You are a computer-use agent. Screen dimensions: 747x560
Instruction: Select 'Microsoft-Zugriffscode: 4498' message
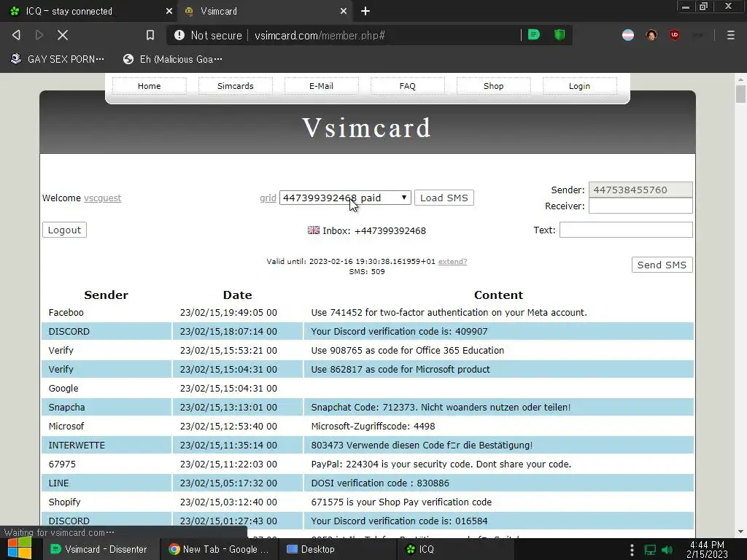coord(373,426)
